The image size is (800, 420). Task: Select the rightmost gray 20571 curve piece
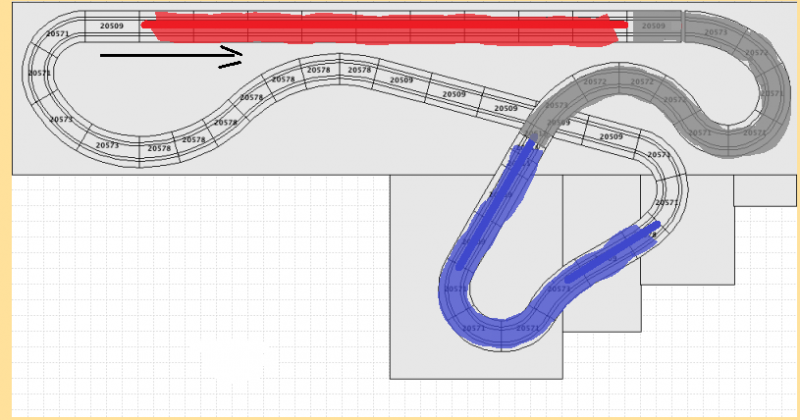click(772, 94)
